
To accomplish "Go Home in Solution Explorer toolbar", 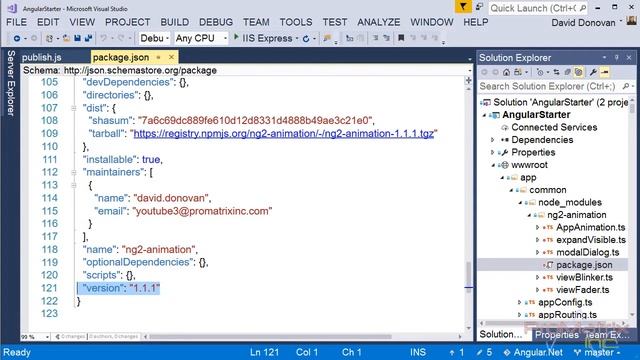I will 506,72.
